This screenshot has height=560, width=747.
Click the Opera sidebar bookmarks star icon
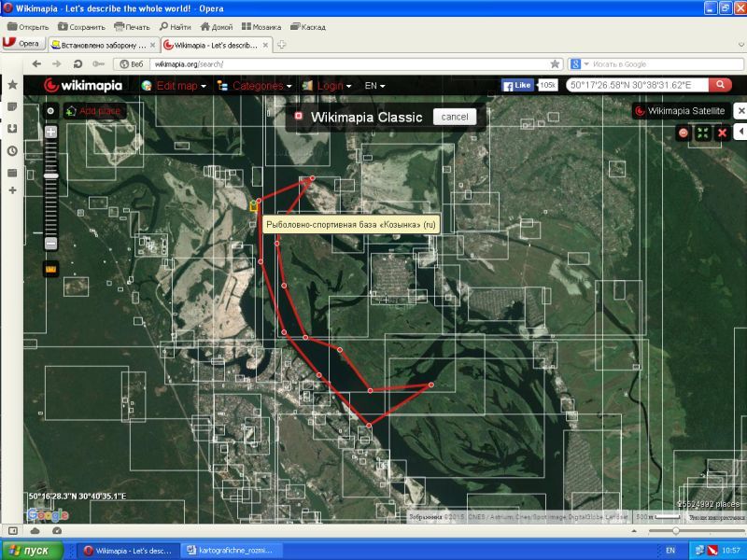click(x=12, y=85)
